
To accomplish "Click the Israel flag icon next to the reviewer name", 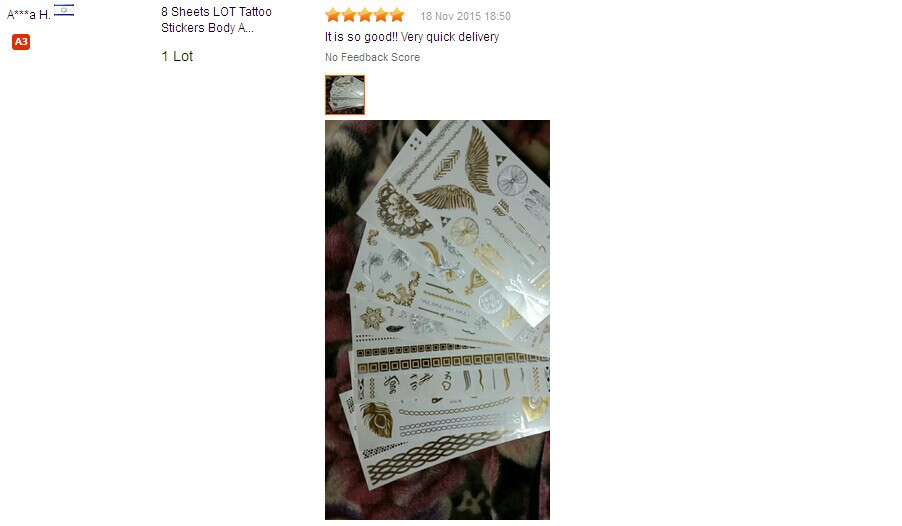I will click(x=64, y=10).
